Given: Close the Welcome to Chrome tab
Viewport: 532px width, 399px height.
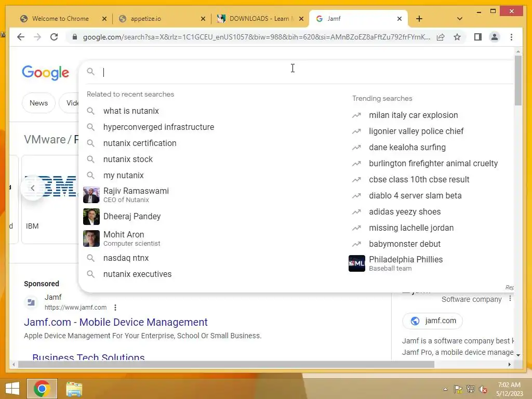Looking at the screenshot, I should [104, 19].
